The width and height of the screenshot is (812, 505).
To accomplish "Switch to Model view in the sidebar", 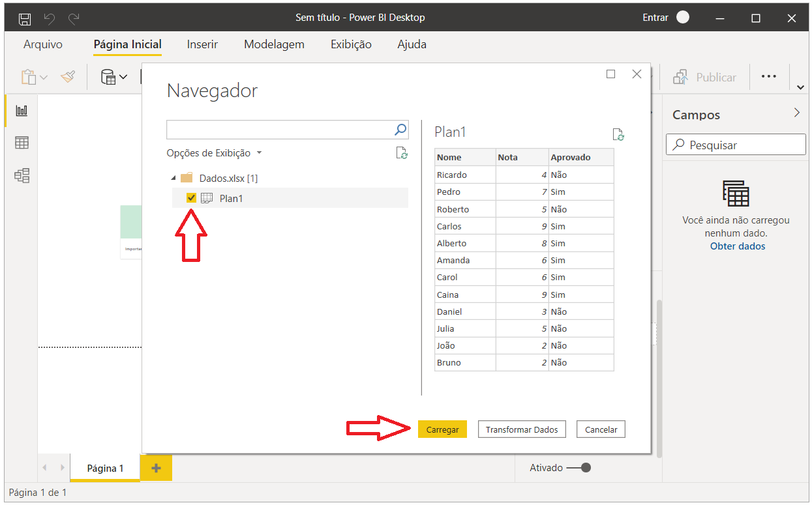I will [22, 175].
